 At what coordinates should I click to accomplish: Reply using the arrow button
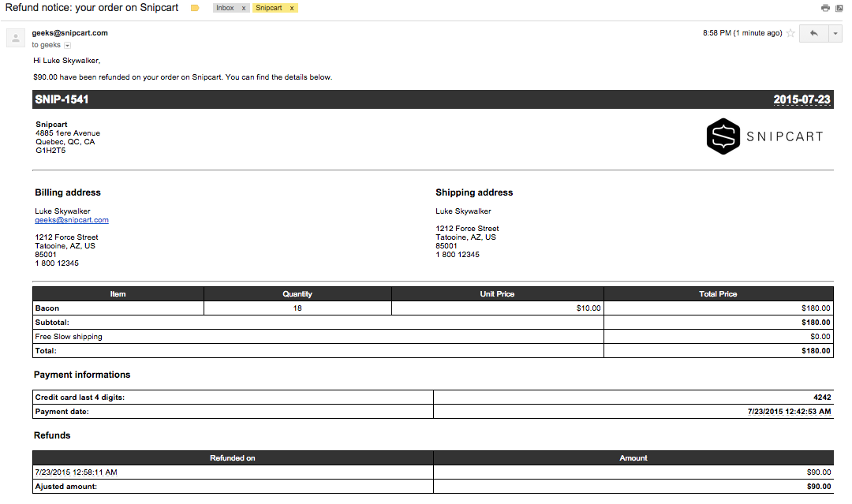click(813, 33)
